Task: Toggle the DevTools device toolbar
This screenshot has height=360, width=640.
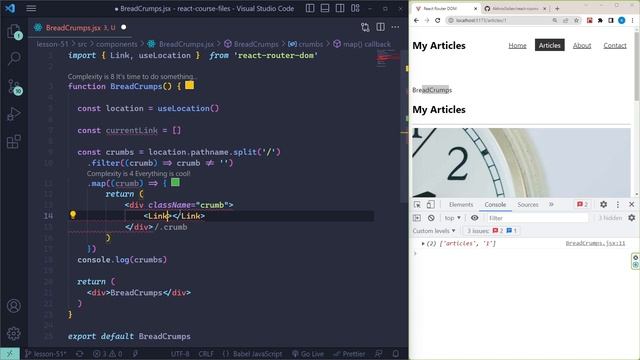Action: [430, 205]
